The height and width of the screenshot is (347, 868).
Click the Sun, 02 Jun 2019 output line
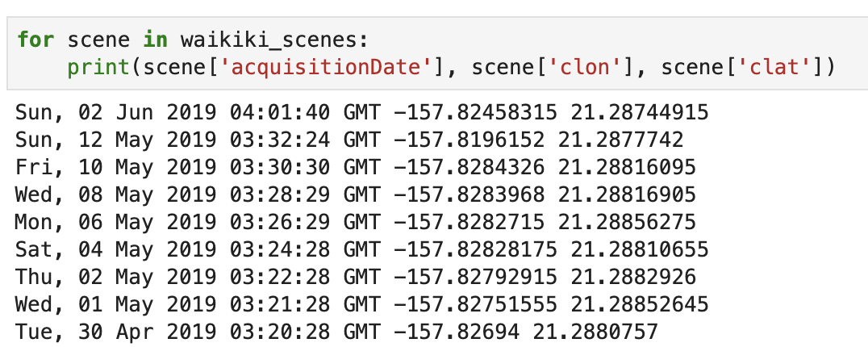[361, 113]
